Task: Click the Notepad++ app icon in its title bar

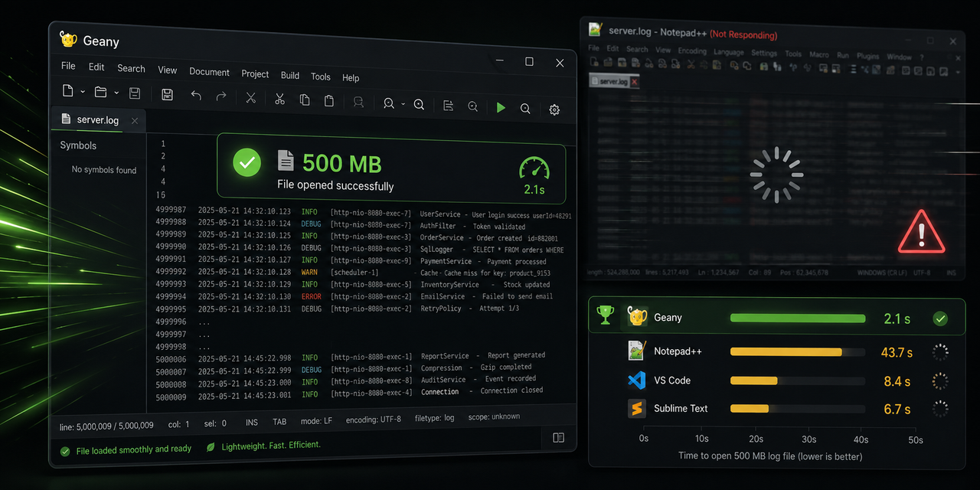Action: 595,29
